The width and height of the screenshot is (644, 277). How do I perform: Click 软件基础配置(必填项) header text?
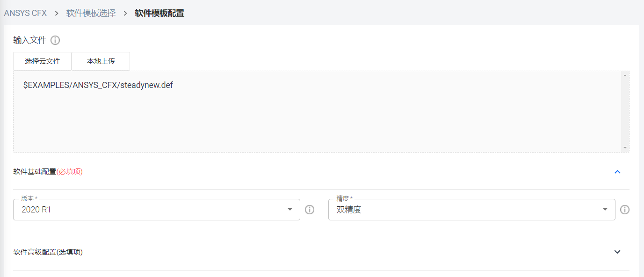[x=48, y=172]
